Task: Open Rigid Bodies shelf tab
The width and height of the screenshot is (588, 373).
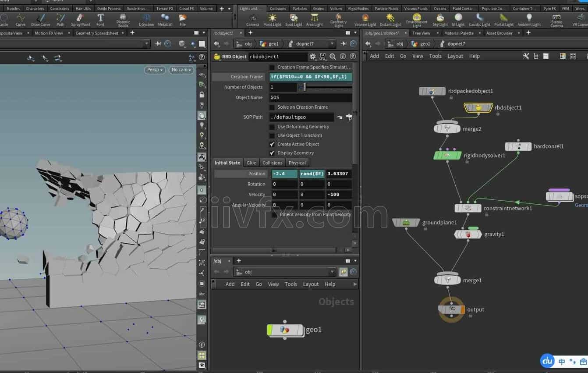Action: click(x=358, y=8)
